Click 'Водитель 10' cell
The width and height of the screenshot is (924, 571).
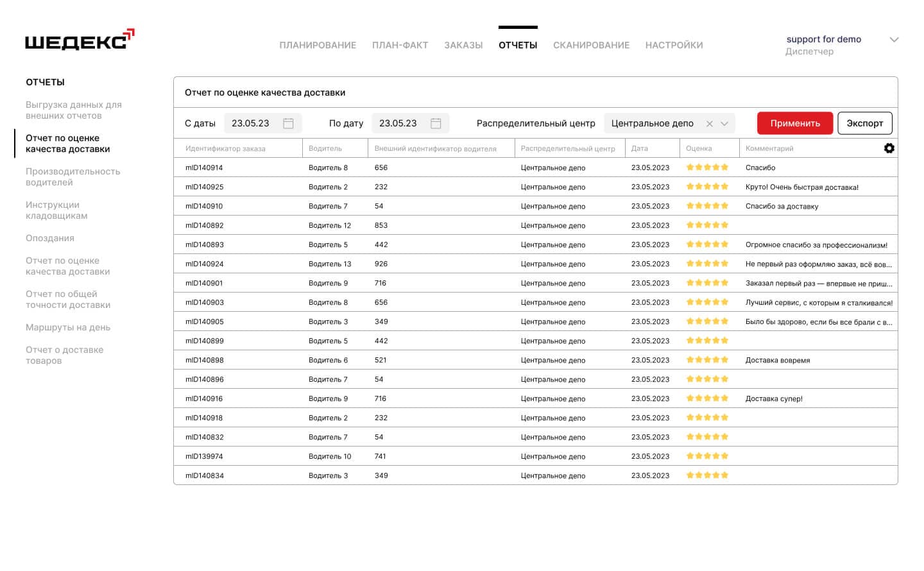(x=330, y=456)
